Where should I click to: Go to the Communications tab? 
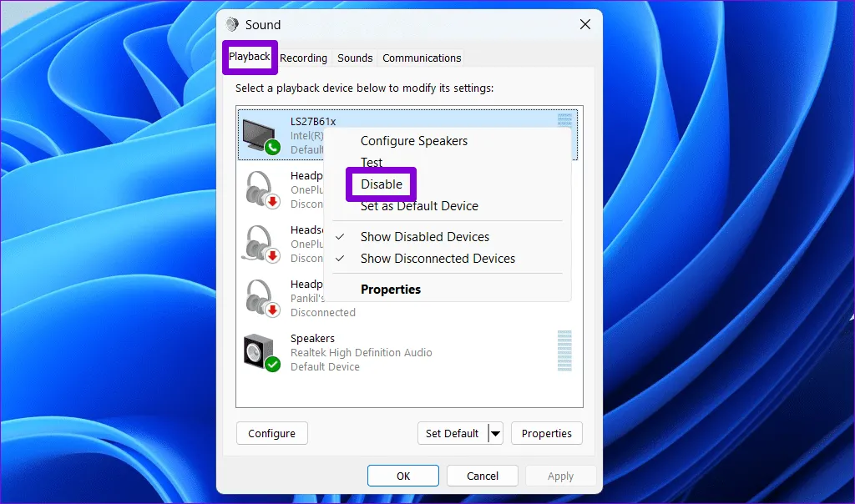pos(422,58)
